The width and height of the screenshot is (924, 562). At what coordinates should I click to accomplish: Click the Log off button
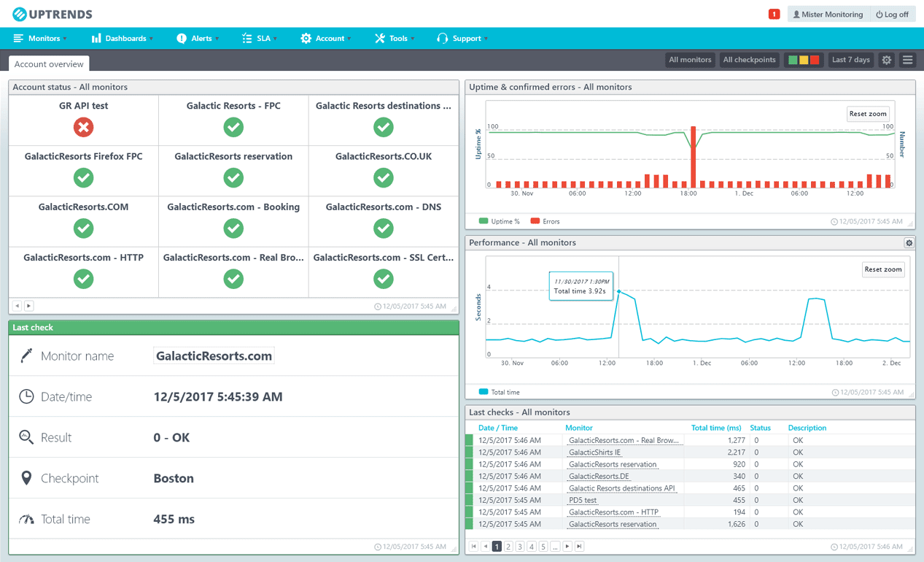pos(892,14)
